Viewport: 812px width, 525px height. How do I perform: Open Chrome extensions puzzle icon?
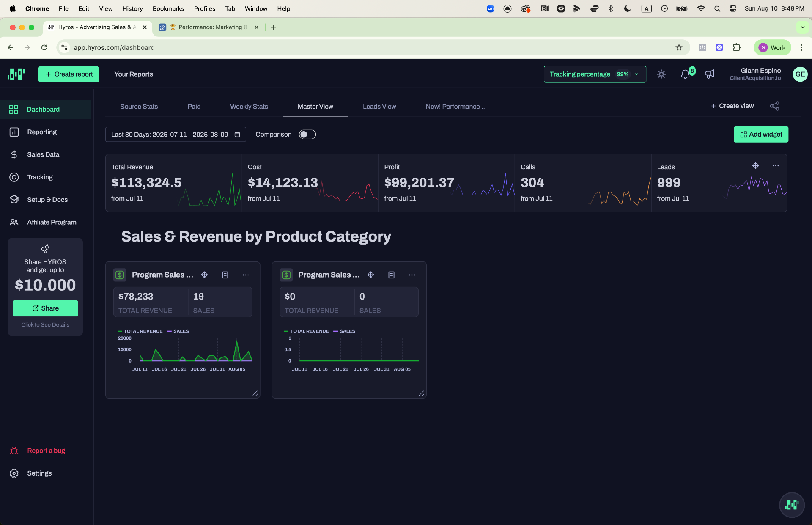point(736,47)
